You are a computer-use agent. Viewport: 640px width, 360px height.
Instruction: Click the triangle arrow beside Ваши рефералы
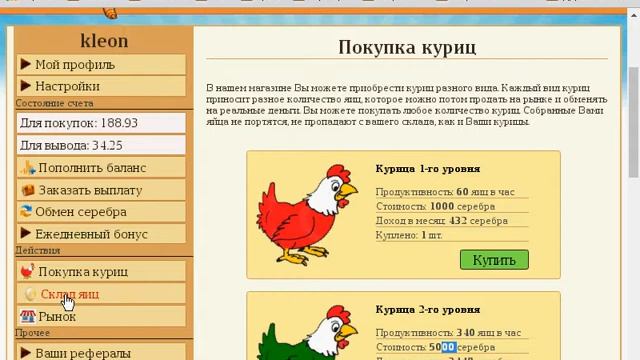pyautogui.click(x=26, y=352)
